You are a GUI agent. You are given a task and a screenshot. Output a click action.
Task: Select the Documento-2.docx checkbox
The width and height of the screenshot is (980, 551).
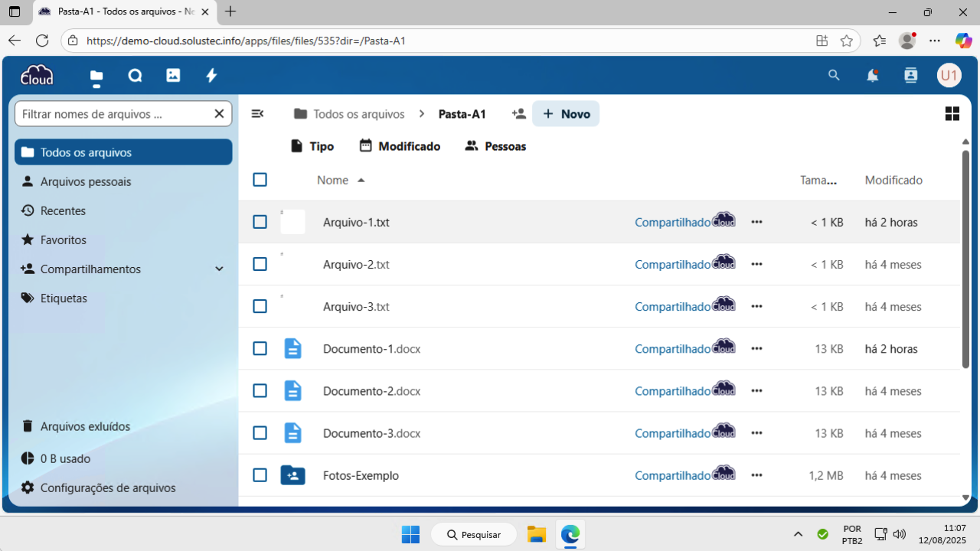pyautogui.click(x=260, y=391)
